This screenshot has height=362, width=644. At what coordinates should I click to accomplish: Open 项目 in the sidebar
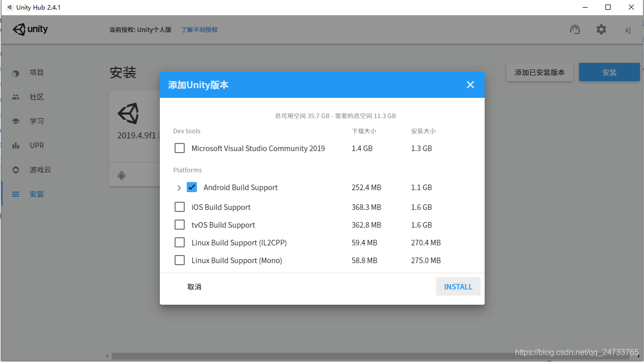pos(37,73)
